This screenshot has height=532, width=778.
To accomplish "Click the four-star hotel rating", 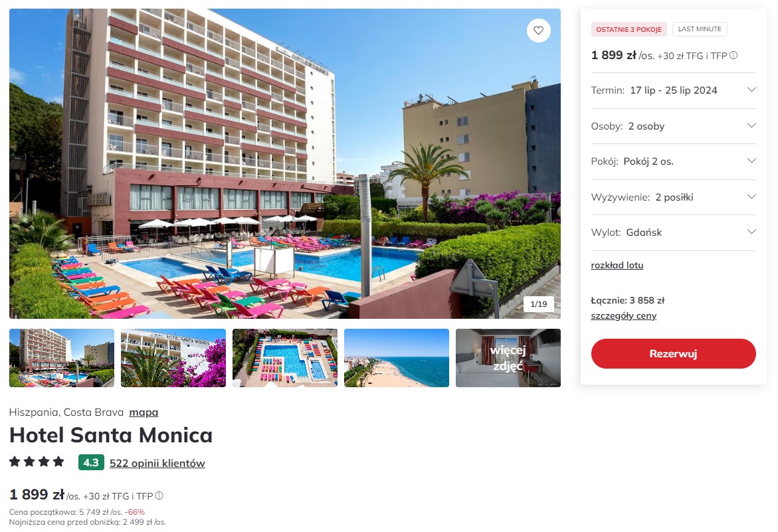I will (x=37, y=462).
